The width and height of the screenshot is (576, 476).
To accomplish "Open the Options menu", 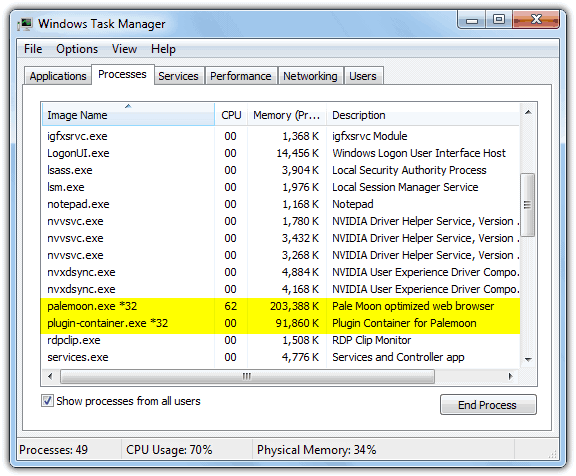I will coord(77,49).
